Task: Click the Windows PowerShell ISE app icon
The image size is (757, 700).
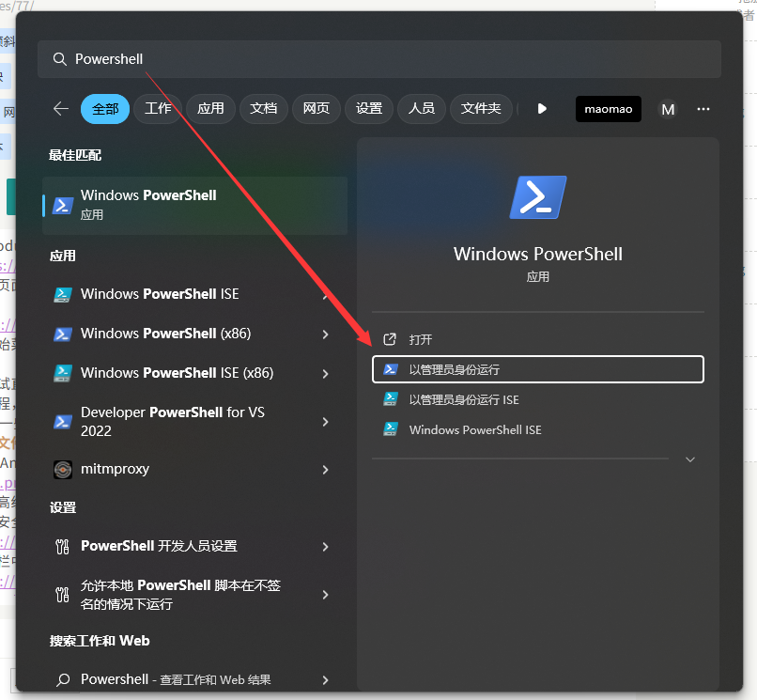Action: pyautogui.click(x=63, y=294)
